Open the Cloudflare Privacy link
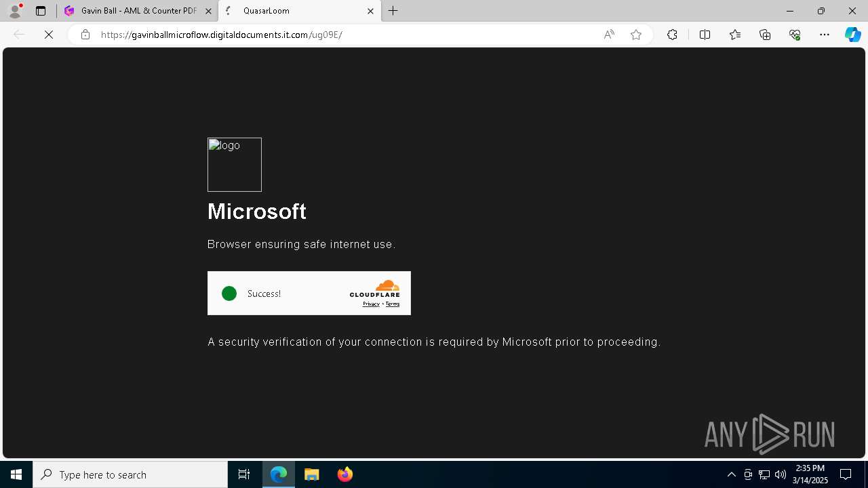 point(371,304)
